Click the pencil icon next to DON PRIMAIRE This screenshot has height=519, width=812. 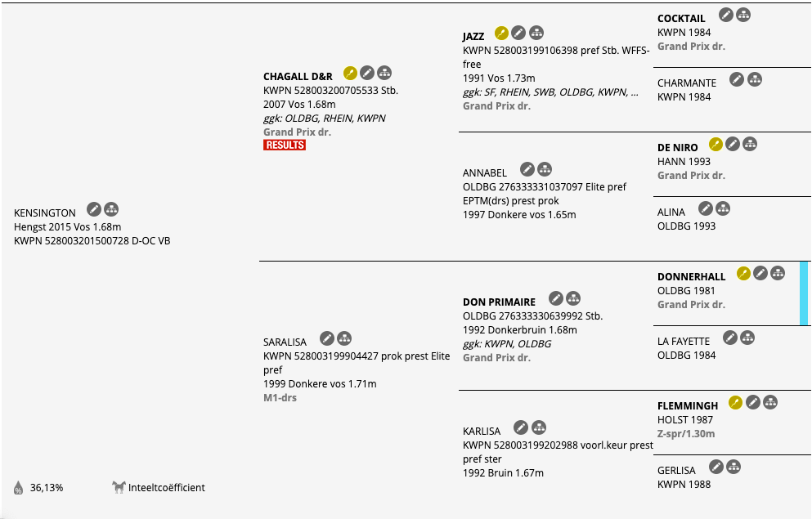pyautogui.click(x=556, y=298)
